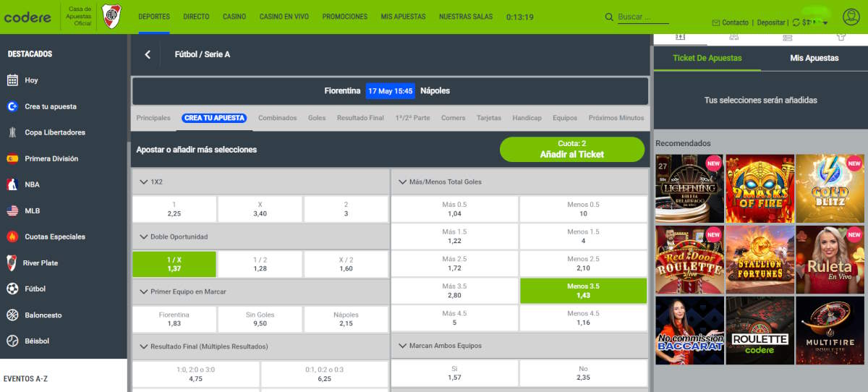The image size is (868, 392).
Task: Open the Stallion Fortunes thumbnail
Action: pyautogui.click(x=760, y=259)
